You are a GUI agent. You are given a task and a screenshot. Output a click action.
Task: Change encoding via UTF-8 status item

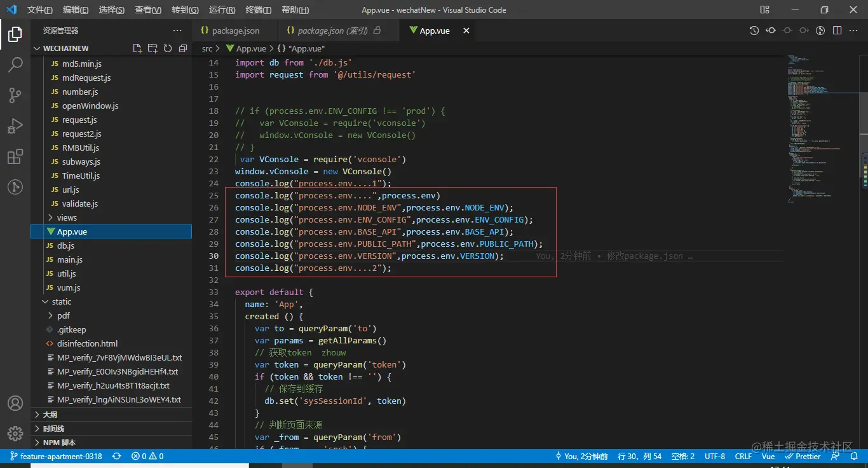(x=715, y=456)
